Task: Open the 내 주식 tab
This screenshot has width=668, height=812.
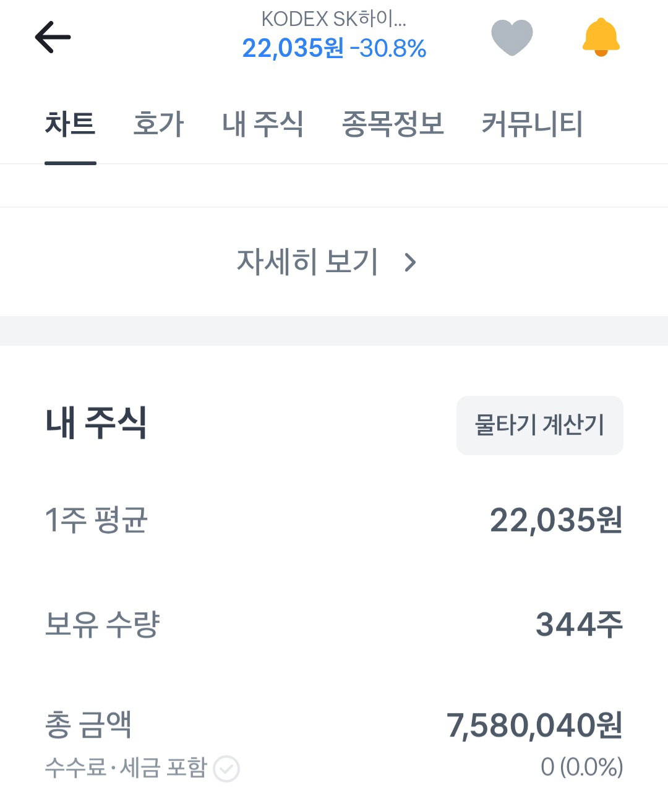Action: [x=263, y=124]
